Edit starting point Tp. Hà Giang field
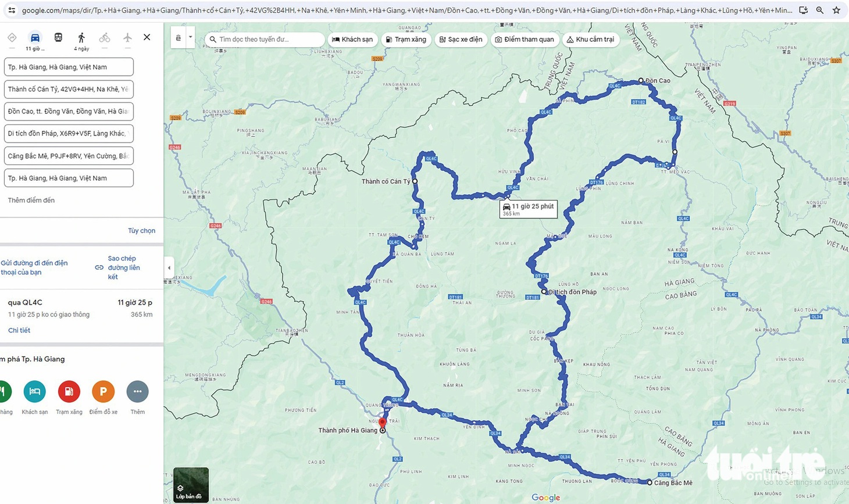The image size is (849, 504). (x=69, y=67)
